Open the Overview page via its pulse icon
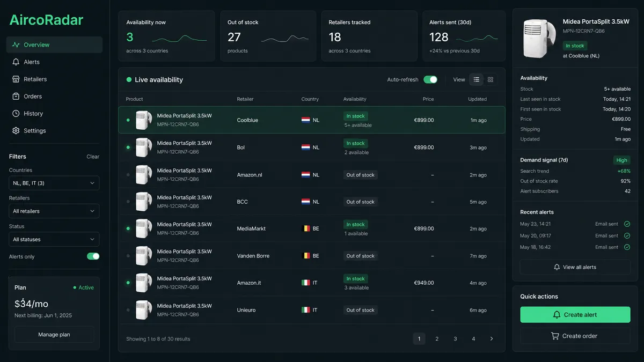644x362 pixels. 16,45
